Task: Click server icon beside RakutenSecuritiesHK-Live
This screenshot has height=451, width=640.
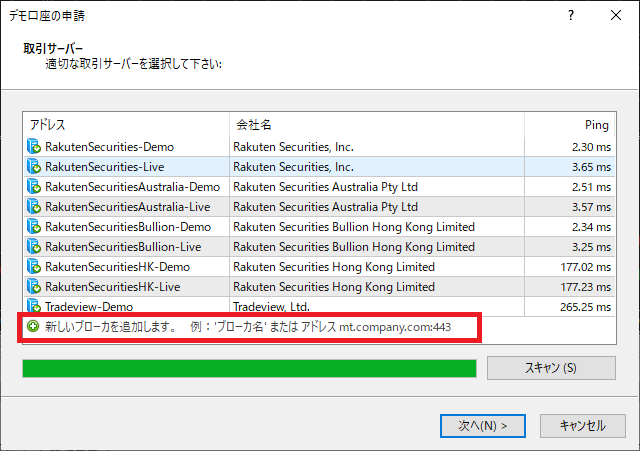Action: pos(34,287)
